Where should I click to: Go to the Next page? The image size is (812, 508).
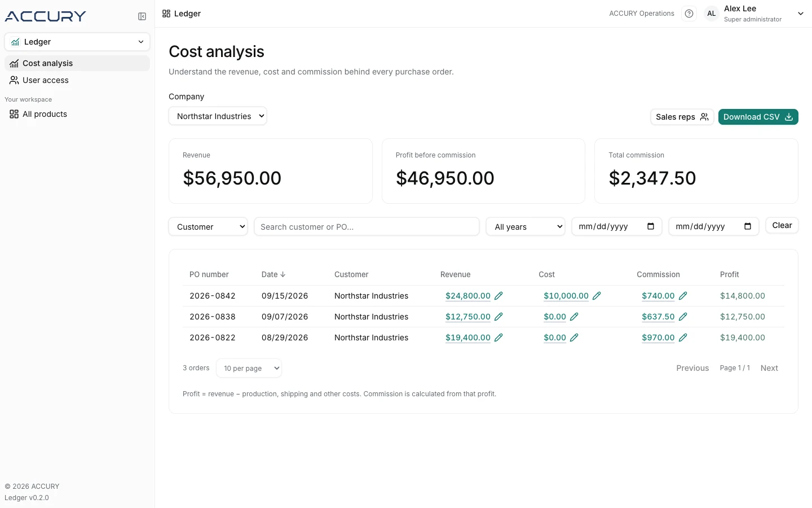tap(769, 368)
